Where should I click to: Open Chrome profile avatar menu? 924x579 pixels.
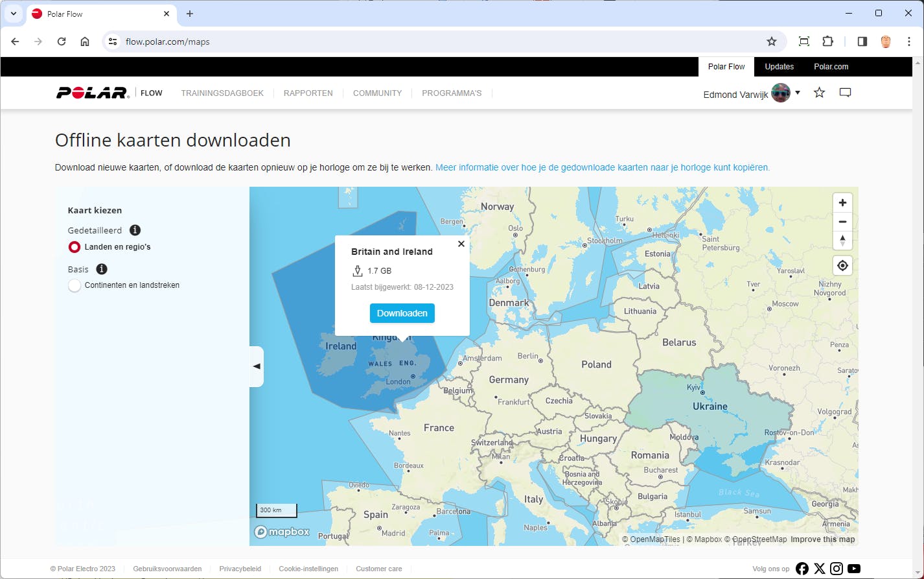click(886, 41)
